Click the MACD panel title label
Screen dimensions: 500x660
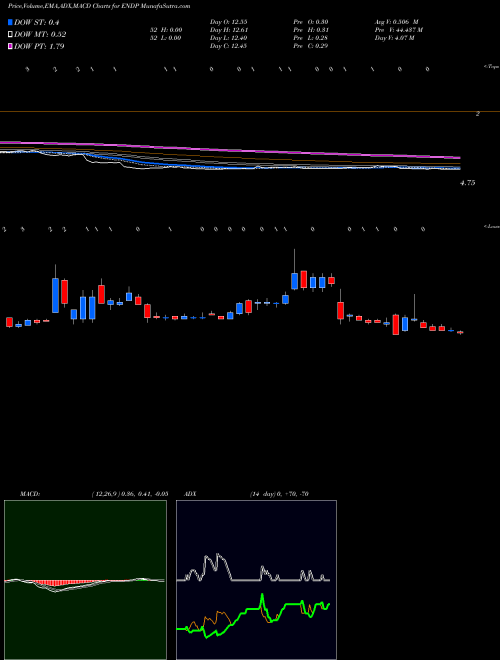pyautogui.click(x=30, y=494)
